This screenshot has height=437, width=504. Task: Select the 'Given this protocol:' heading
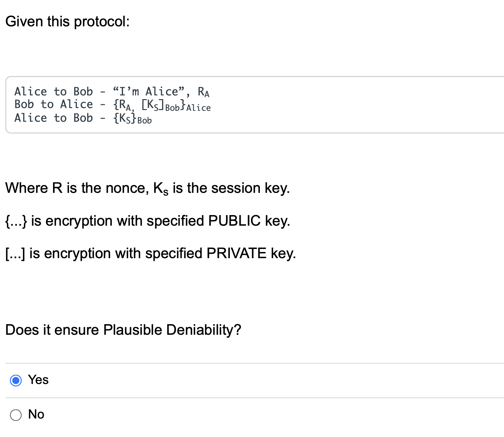[67, 21]
